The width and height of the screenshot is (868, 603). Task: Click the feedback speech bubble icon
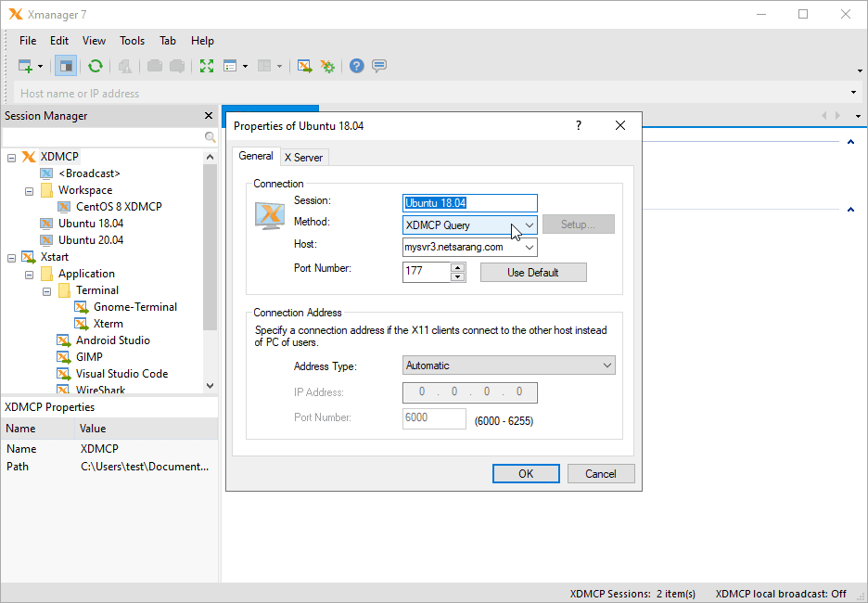click(x=379, y=66)
